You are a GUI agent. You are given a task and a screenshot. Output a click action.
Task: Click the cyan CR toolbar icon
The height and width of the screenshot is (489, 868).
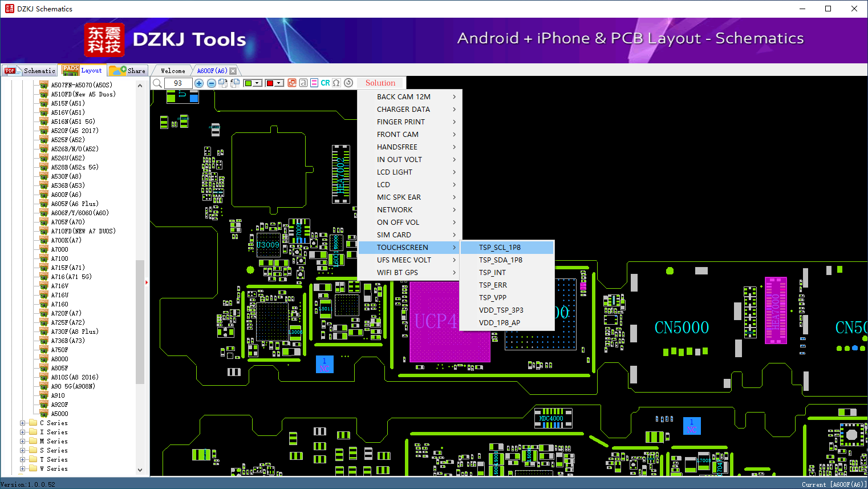pyautogui.click(x=325, y=83)
